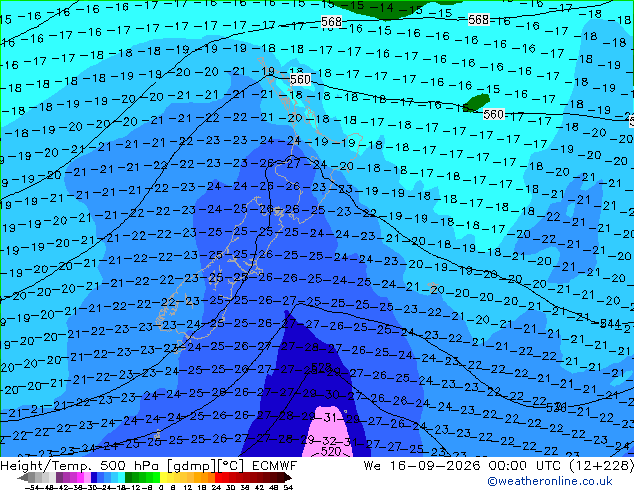The height and width of the screenshot is (490, 634).
Task: Select the 528 contour label
Action: click(x=322, y=367)
